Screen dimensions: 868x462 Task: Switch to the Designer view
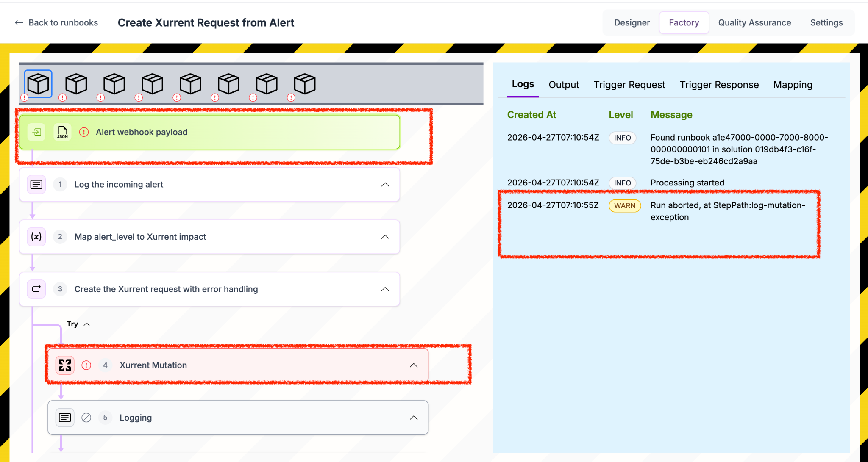(x=632, y=22)
